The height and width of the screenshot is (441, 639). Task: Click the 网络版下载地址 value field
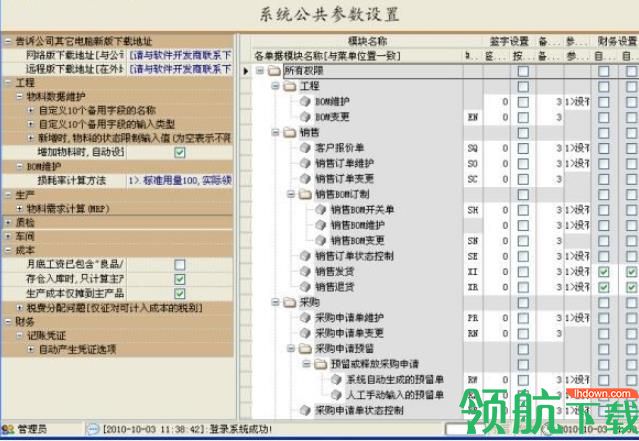pos(180,55)
